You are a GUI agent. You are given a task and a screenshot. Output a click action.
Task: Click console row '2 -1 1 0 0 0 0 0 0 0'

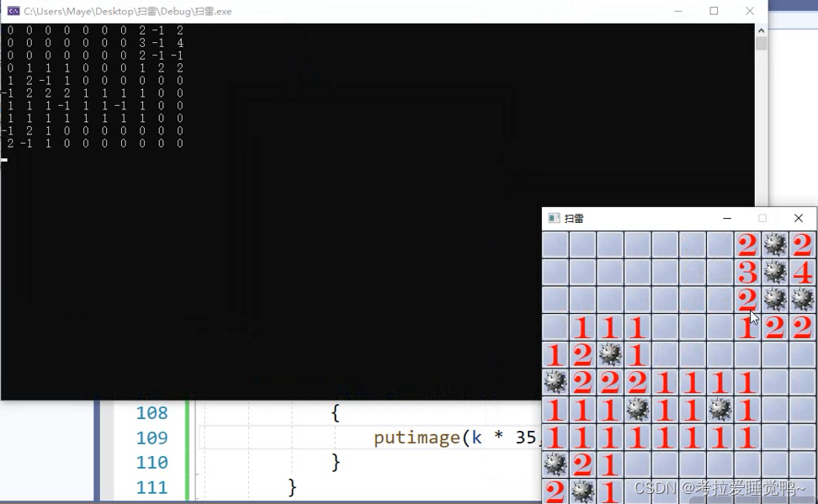tap(94, 143)
